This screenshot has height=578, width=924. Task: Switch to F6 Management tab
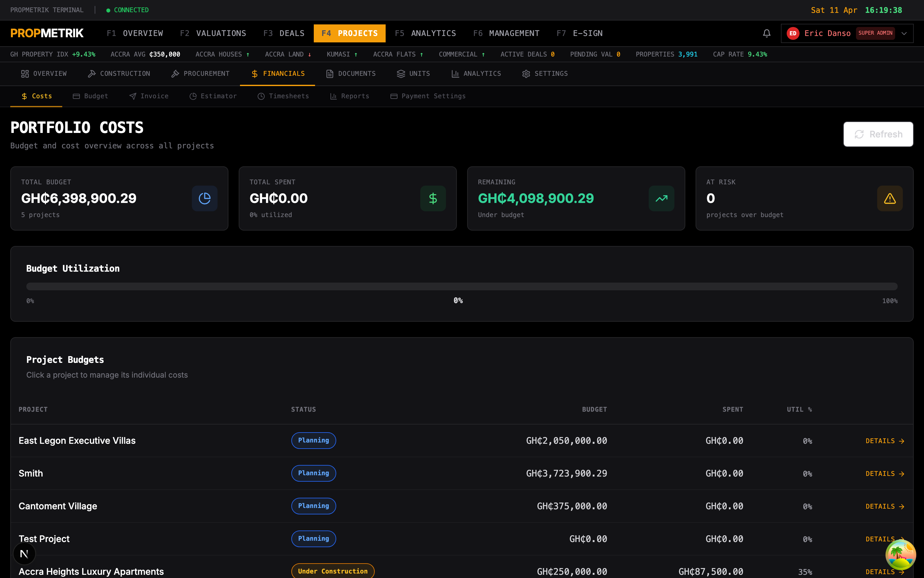pyautogui.click(x=506, y=33)
